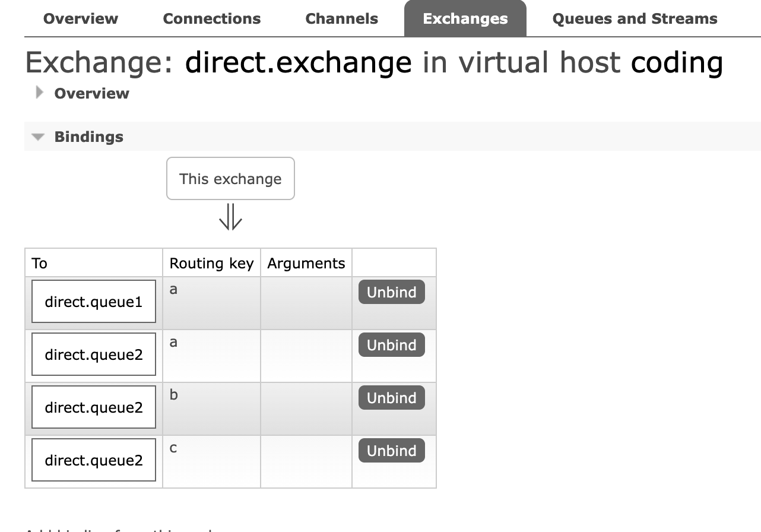Expand the Overview section triangle
Image resolution: width=761 pixels, height=532 pixels.
tap(40, 93)
